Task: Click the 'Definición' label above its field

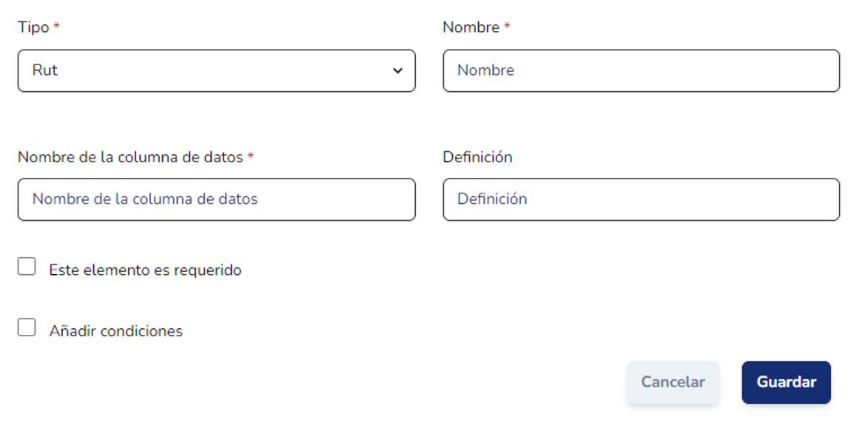Action: (x=477, y=157)
